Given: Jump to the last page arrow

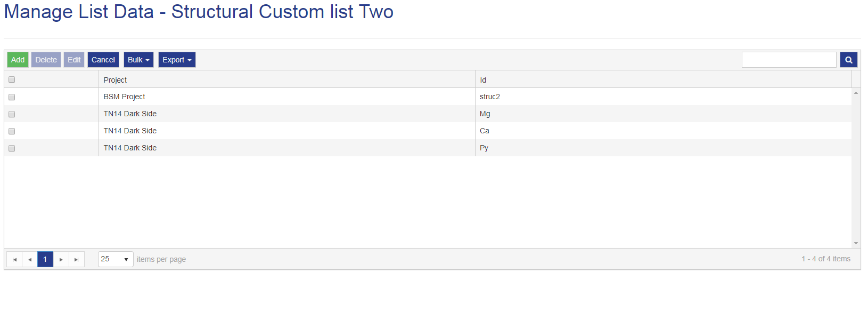Looking at the screenshot, I should (77, 260).
